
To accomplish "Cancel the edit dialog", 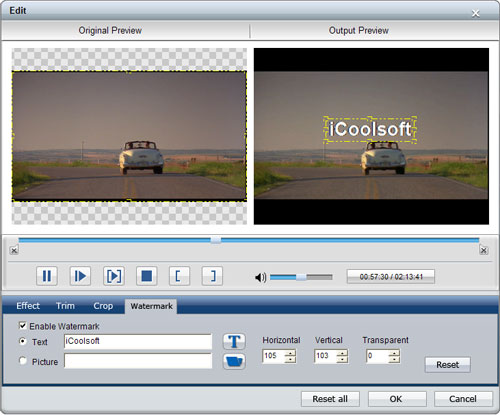I will coord(463,399).
